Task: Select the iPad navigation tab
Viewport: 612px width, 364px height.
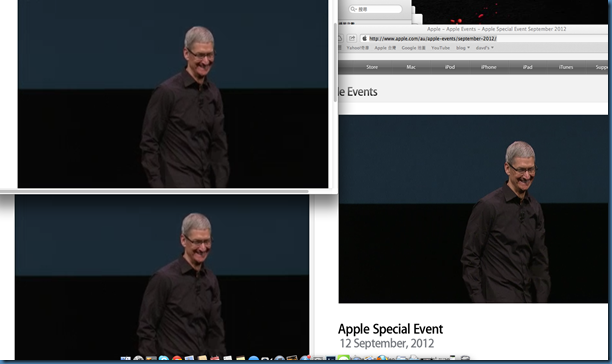Action: [527, 67]
